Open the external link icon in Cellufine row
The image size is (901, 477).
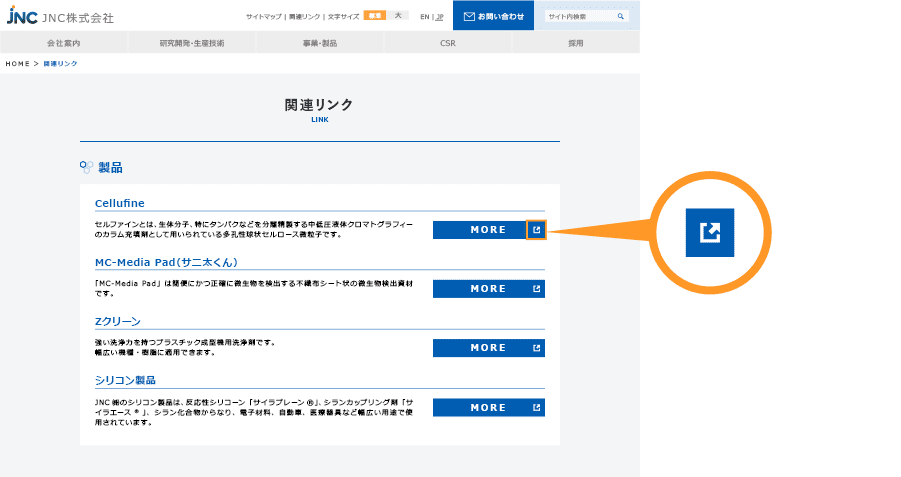(536, 230)
